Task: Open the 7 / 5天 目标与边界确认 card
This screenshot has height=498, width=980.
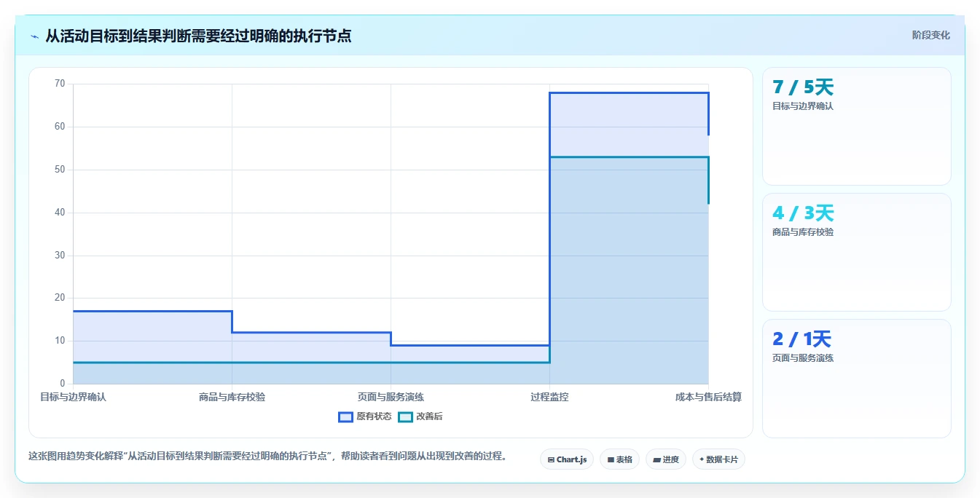Action: click(x=857, y=127)
